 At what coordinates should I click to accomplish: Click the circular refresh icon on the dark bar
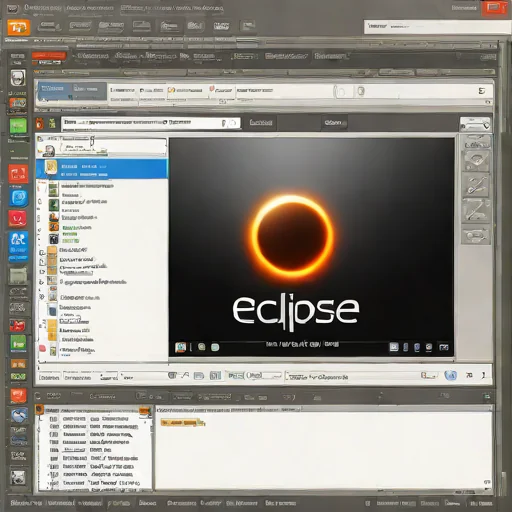(x=38, y=396)
